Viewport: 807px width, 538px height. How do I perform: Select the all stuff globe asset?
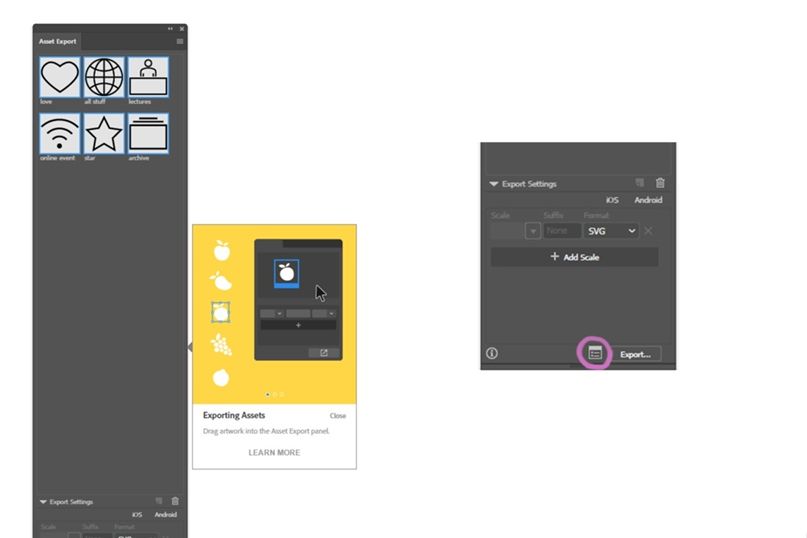(x=104, y=76)
